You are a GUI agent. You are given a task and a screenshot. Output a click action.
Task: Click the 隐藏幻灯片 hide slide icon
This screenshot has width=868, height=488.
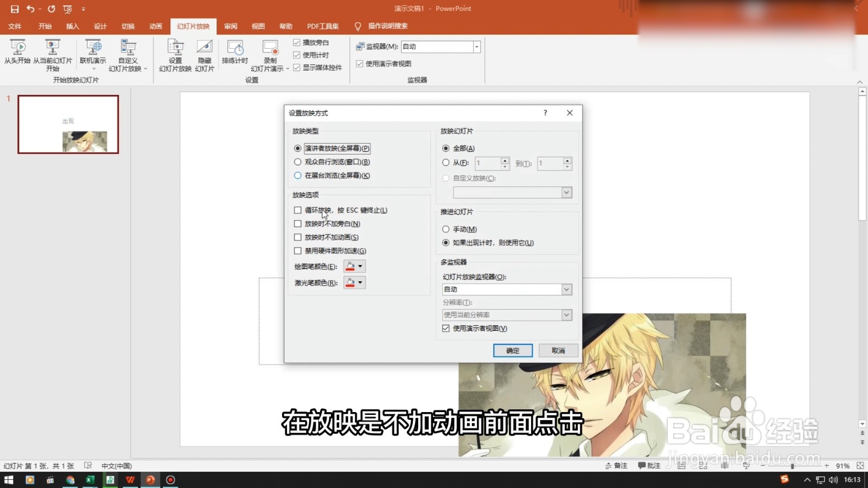pyautogui.click(x=205, y=47)
